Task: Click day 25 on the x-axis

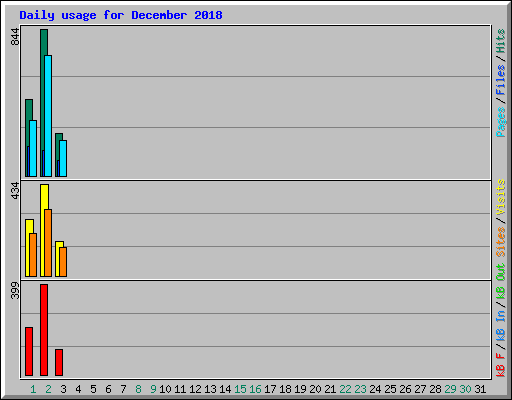Action: [390, 389]
